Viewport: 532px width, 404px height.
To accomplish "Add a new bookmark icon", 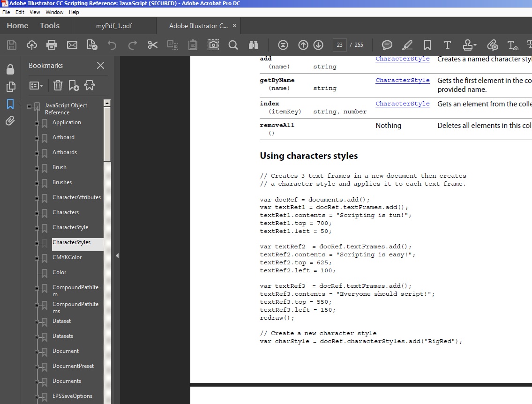I will click(x=74, y=85).
